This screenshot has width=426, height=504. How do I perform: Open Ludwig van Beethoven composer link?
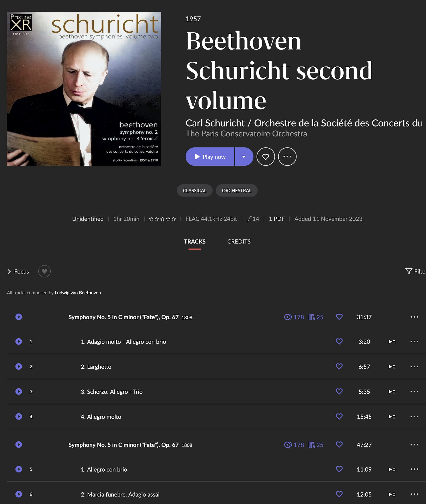(x=78, y=293)
